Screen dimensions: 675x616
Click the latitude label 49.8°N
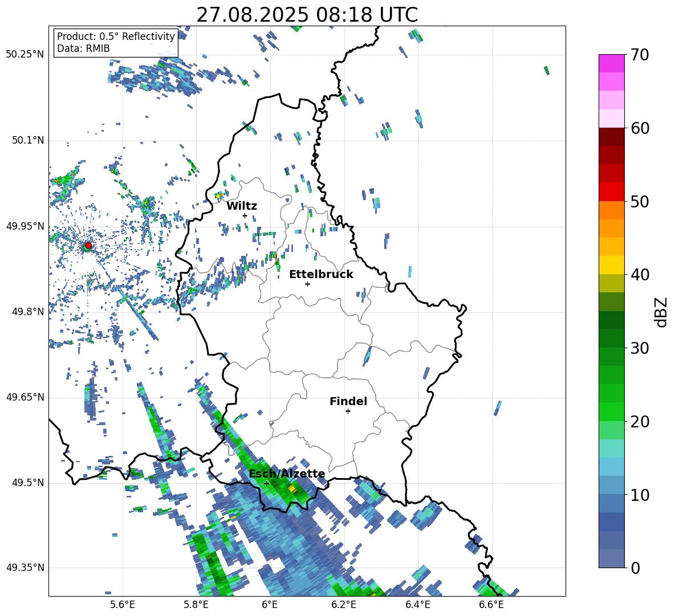[27, 312]
